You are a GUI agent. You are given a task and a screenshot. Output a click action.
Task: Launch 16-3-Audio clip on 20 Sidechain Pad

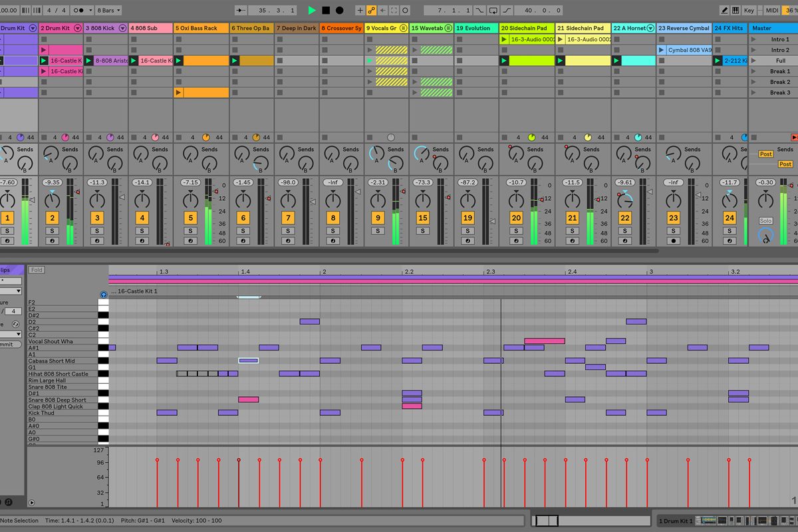tap(504, 39)
